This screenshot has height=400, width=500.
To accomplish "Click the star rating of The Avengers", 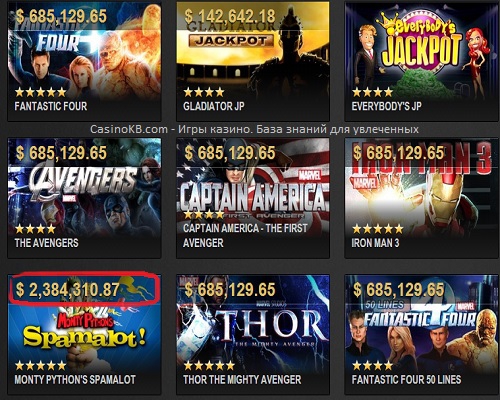I will click(x=35, y=229).
